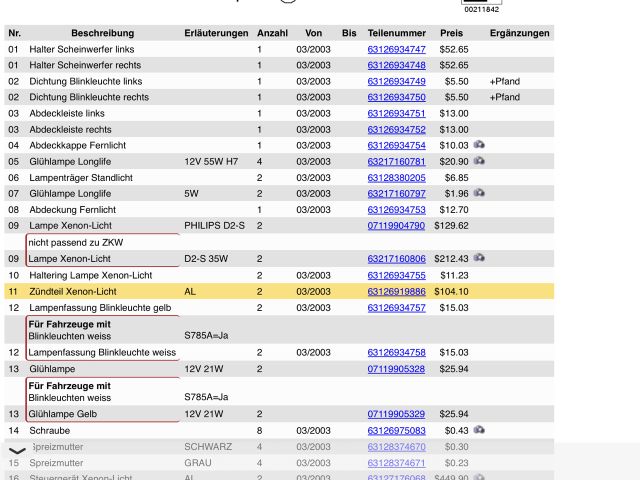Click camera icon in Schraube row
This screenshot has width=640, height=480.
tap(480, 429)
